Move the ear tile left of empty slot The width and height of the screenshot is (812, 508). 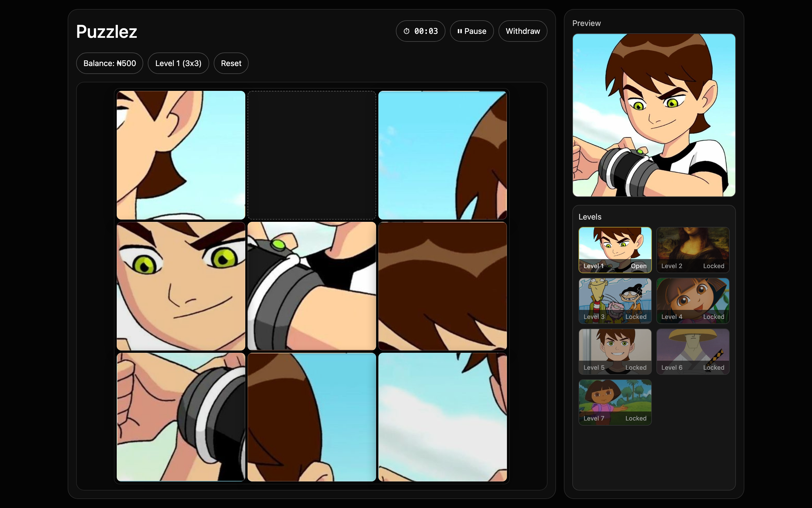tap(181, 155)
